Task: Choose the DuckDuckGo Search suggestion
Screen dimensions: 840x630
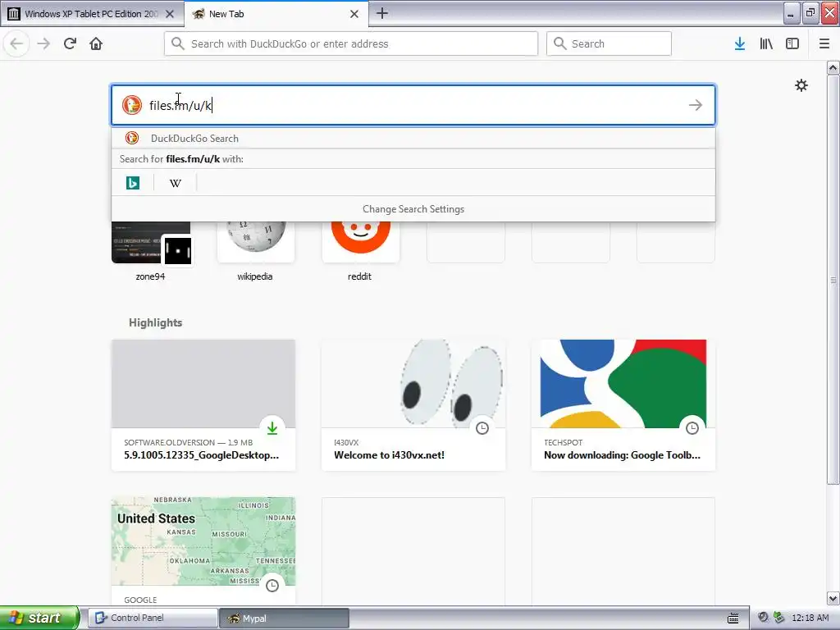Action: click(x=413, y=138)
